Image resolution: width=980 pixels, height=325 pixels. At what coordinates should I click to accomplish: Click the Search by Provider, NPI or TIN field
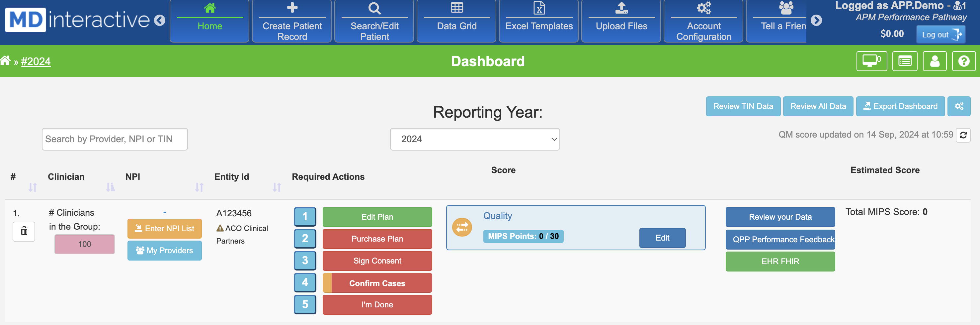point(115,139)
